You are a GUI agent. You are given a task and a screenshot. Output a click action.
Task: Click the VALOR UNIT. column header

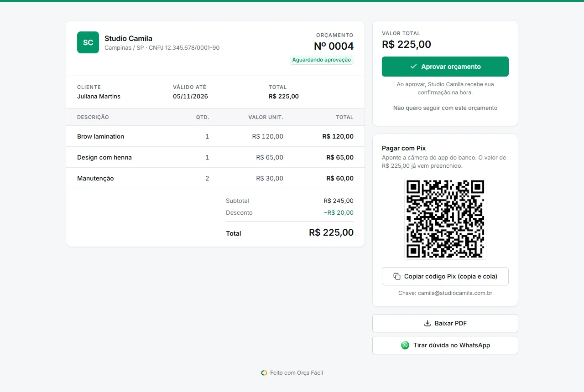pos(266,117)
